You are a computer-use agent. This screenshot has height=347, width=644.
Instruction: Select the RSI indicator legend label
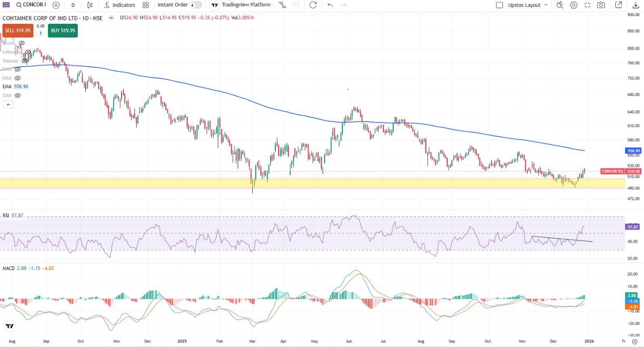(6, 216)
